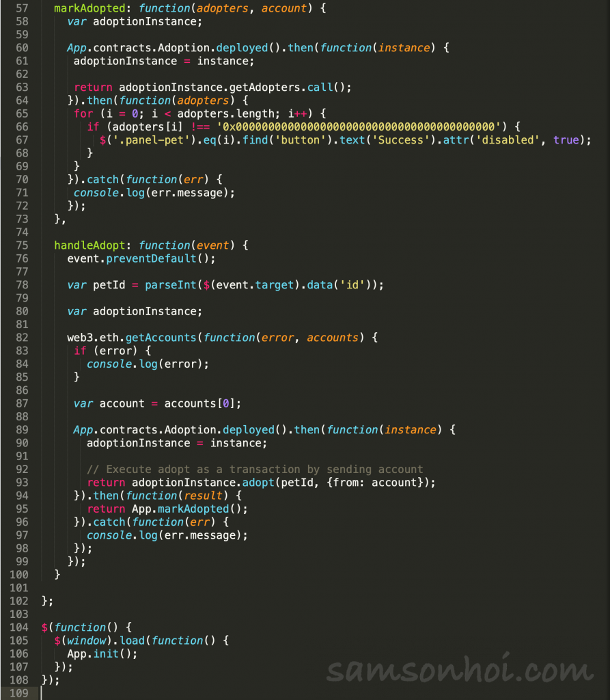Click 'err.message' on line 97
This screenshot has height=700, width=610.
click(x=200, y=535)
